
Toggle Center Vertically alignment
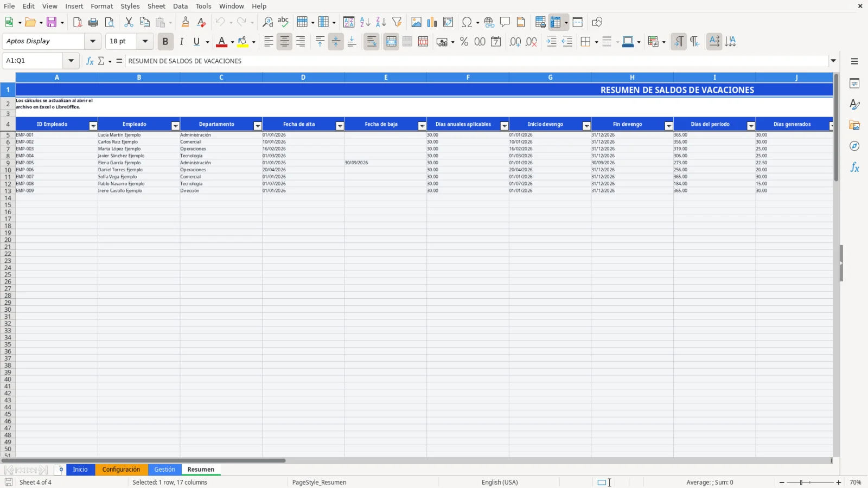pos(336,42)
